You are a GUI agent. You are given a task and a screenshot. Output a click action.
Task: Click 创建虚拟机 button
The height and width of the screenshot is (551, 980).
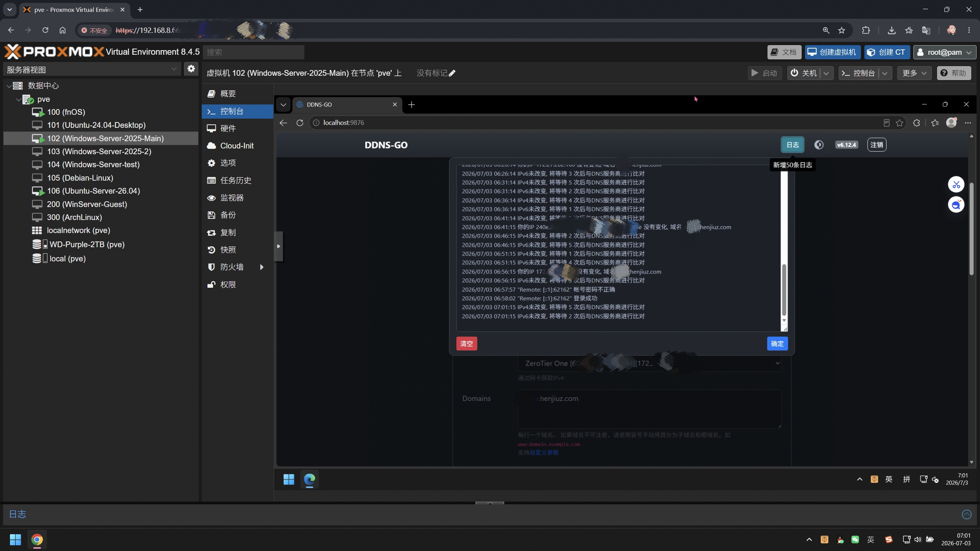[x=833, y=52]
